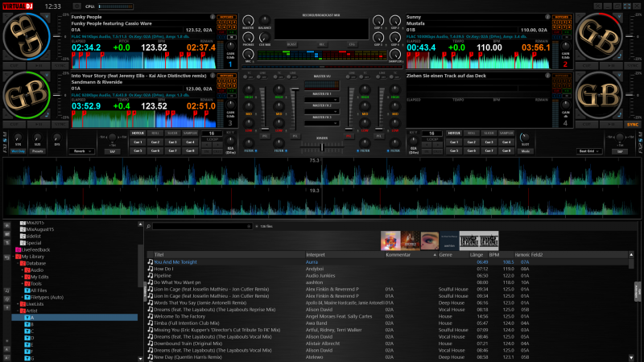Open info for Sunny track on deck 2

point(547,17)
